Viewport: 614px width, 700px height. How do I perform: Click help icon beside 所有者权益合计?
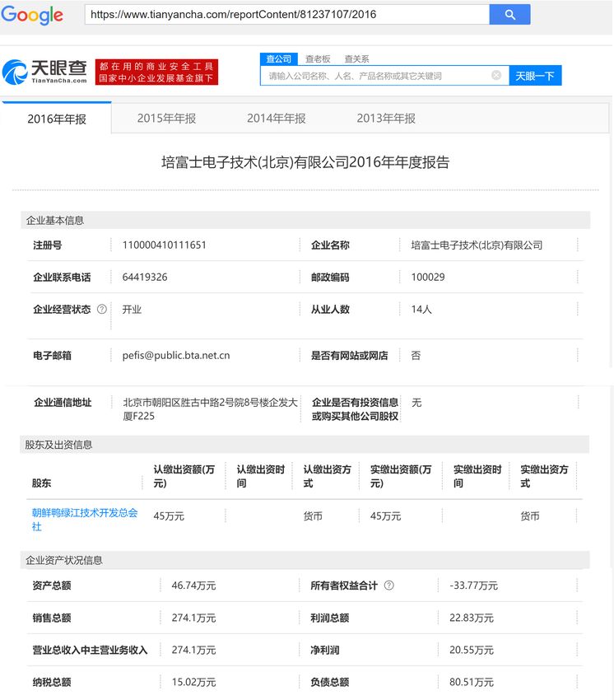tap(388, 585)
